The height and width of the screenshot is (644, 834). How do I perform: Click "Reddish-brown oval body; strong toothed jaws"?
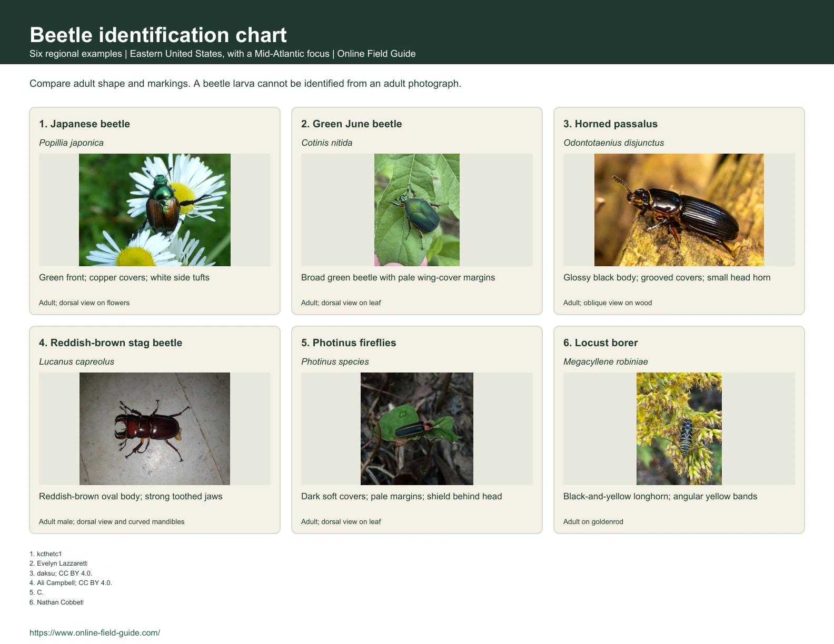131,496
